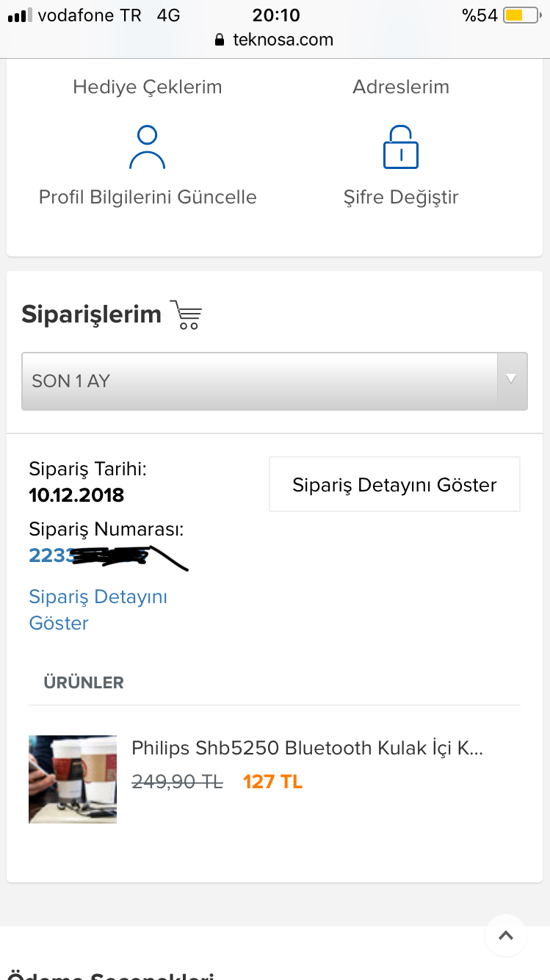Tap the scroll-to-top chevron button
The image size is (550, 980).
[505, 935]
